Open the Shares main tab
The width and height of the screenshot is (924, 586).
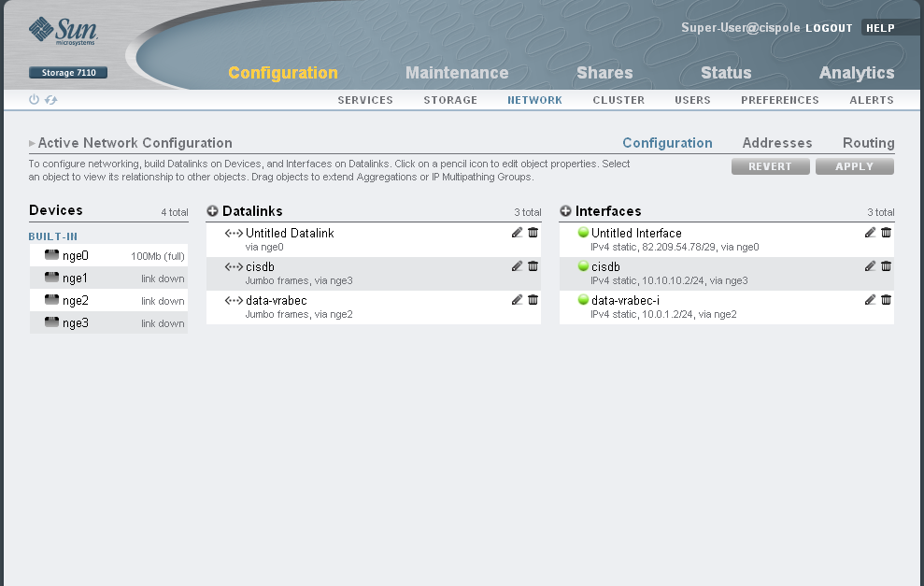604,73
